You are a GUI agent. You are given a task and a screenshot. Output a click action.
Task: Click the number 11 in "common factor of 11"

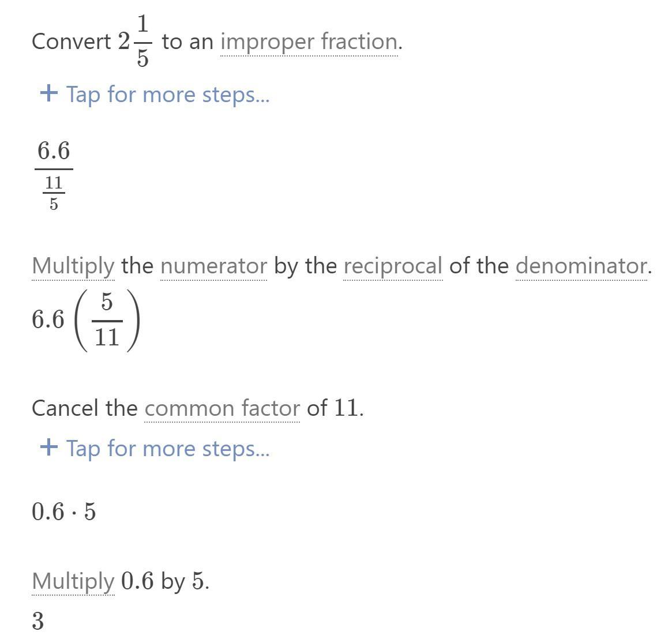[x=346, y=408]
